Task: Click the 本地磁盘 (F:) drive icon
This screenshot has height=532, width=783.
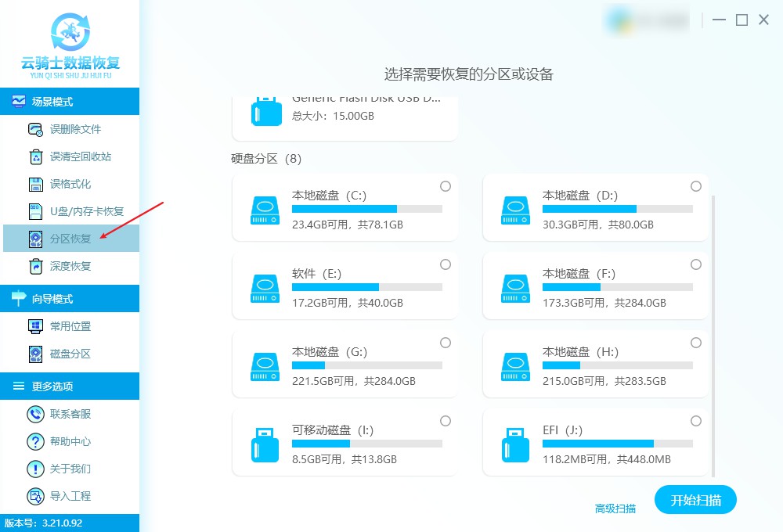Action: coord(516,289)
